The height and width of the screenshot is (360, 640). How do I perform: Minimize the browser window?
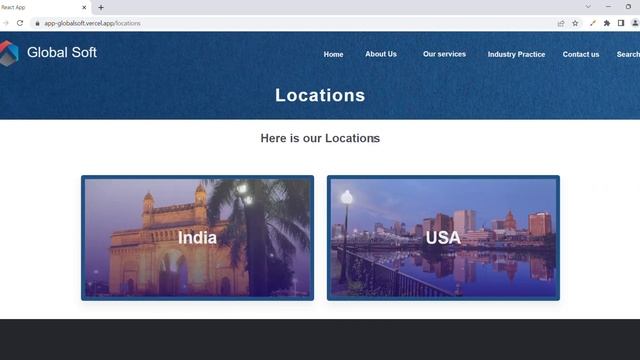click(x=608, y=7)
